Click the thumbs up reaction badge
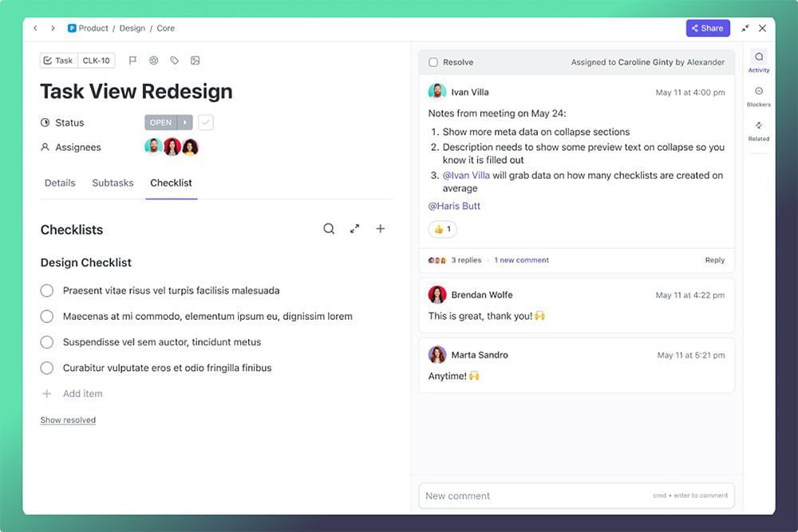The image size is (798, 532). pos(442,230)
